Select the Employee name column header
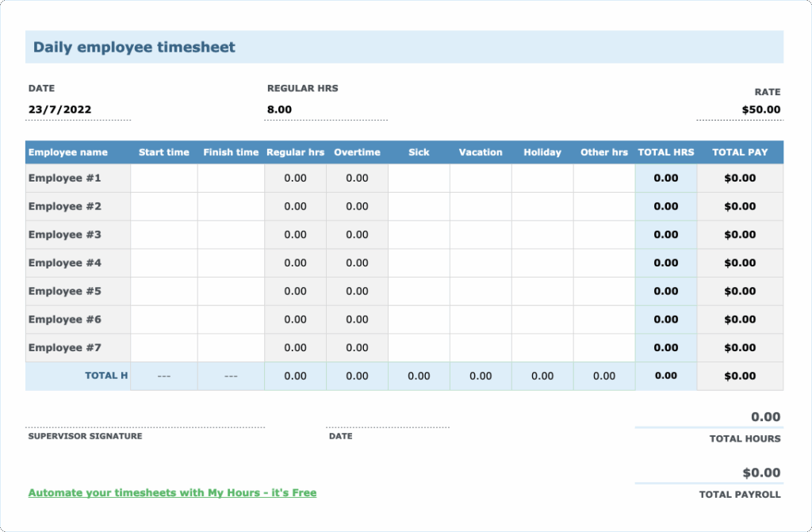812x532 pixels. click(x=71, y=152)
